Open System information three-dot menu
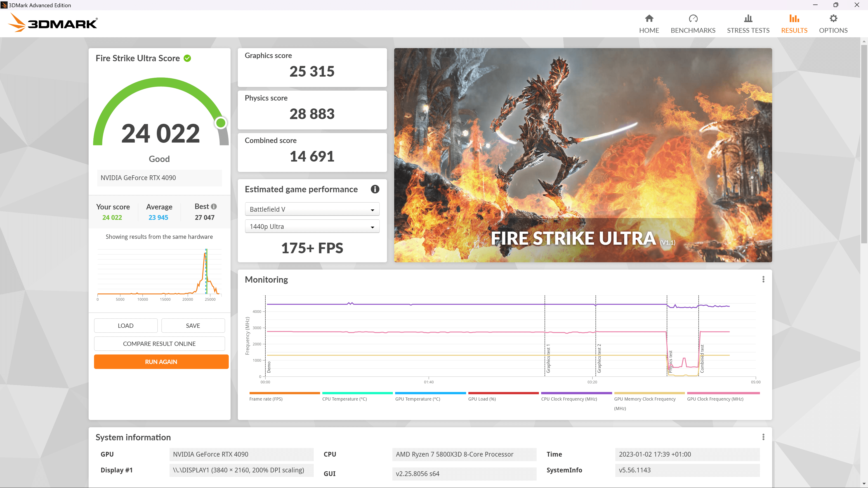 coord(763,437)
